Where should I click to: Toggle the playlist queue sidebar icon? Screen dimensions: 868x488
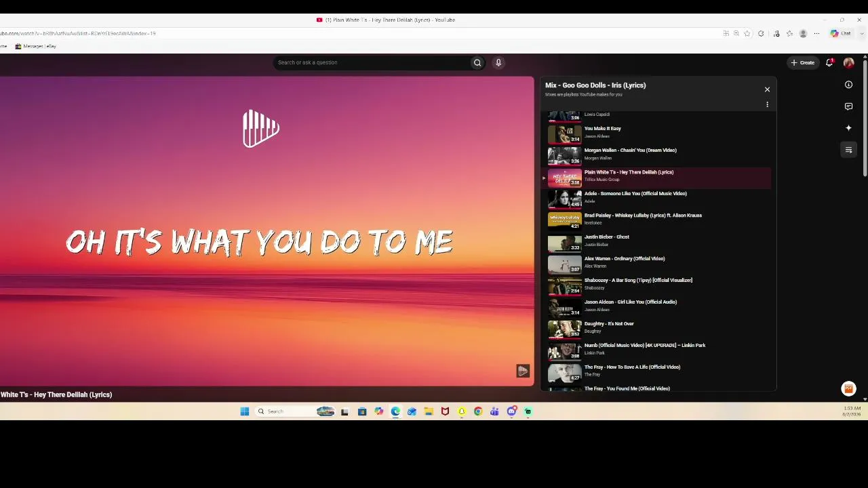click(848, 150)
